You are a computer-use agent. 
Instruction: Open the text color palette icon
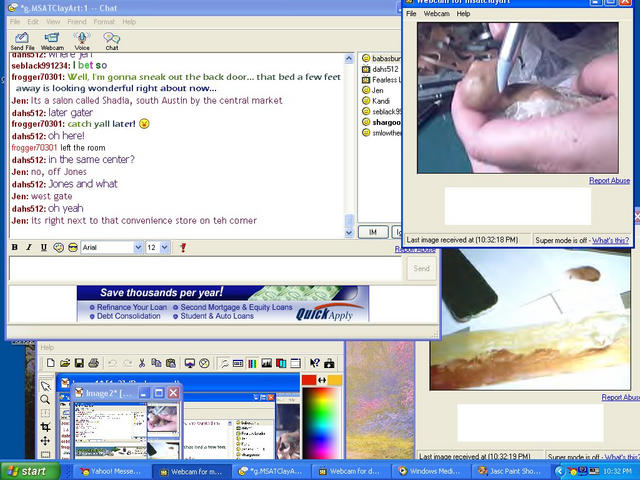click(58, 247)
